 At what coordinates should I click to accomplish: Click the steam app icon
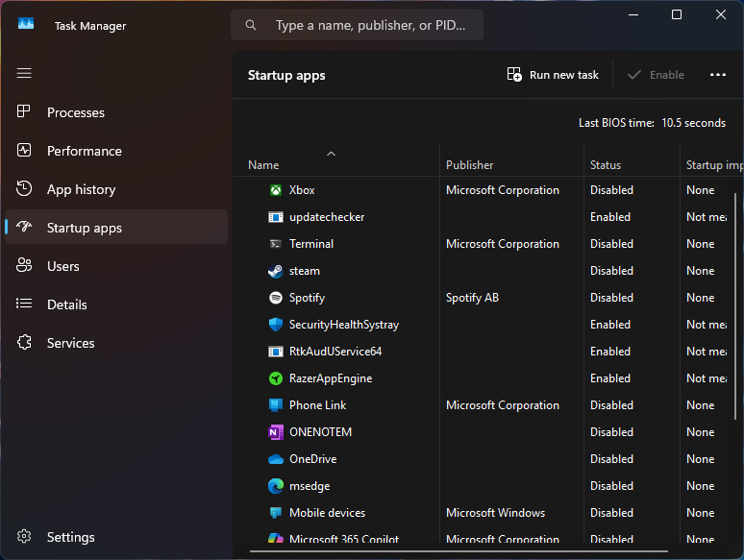point(275,271)
